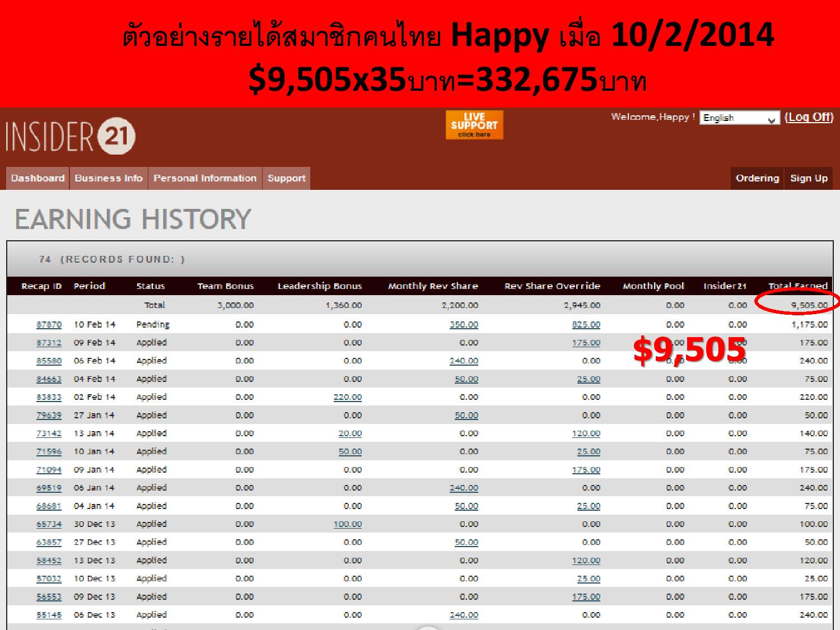Click the Rev Share Override column header
The height and width of the screenshot is (630, 840).
552,286
